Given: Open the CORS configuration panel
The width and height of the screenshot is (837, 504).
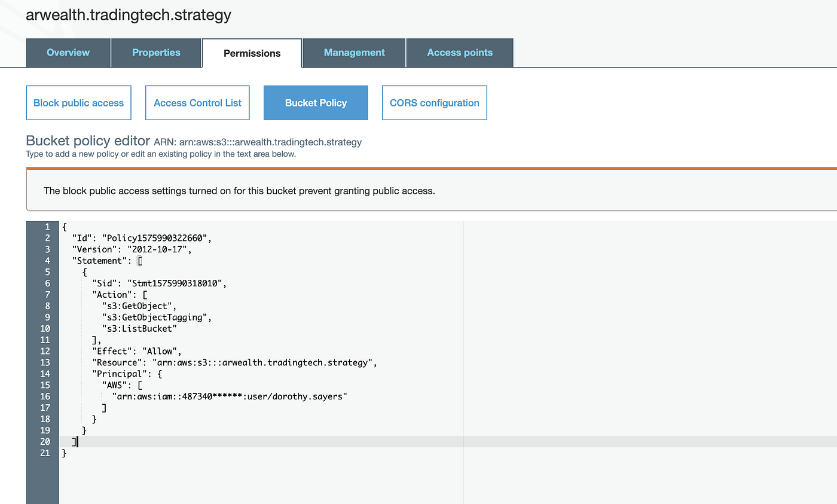Looking at the screenshot, I should [434, 102].
